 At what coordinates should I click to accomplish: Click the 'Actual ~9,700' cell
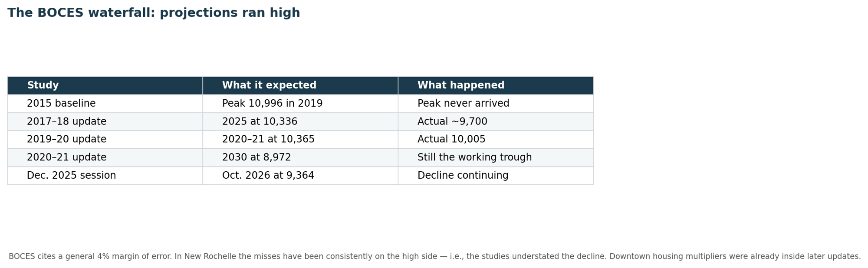496,122
